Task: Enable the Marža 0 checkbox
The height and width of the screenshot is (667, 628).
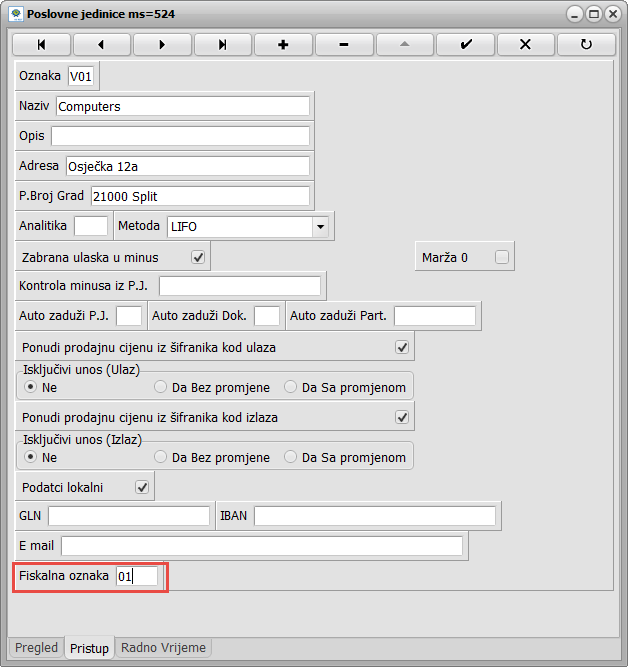Action: [501, 257]
